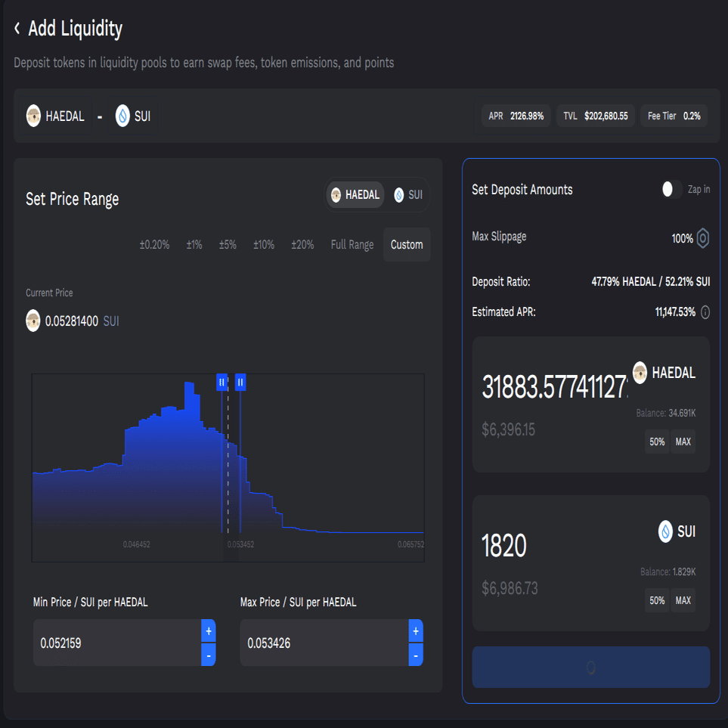728x728 pixels.
Task: Click the Fee Tier 0.2% badge
Action: (x=674, y=116)
